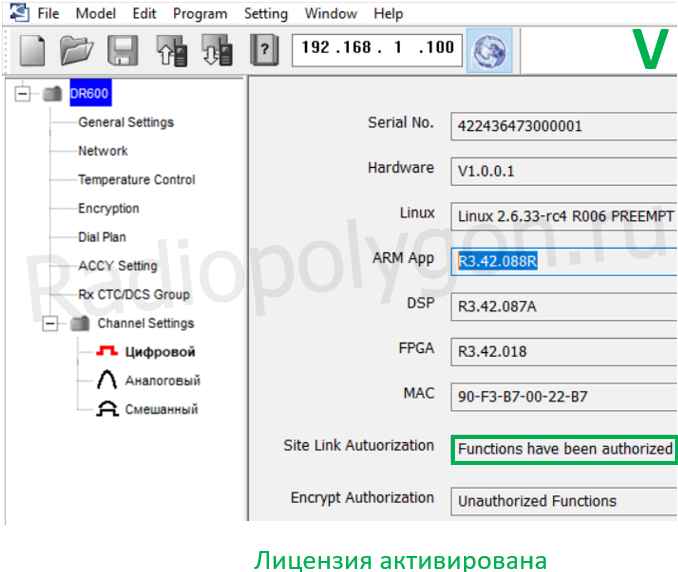
Task: Select Temperature Control tree item
Action: coord(136,180)
